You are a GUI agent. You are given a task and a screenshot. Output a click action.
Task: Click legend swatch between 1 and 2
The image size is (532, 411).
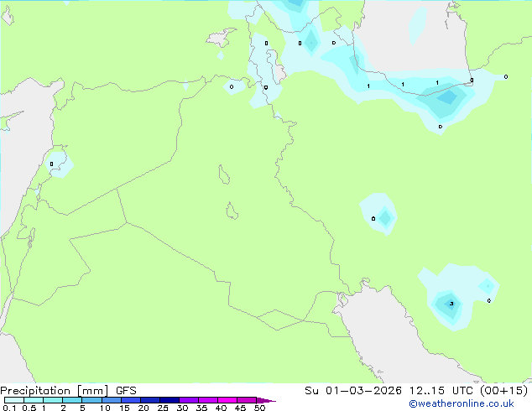coord(53,400)
